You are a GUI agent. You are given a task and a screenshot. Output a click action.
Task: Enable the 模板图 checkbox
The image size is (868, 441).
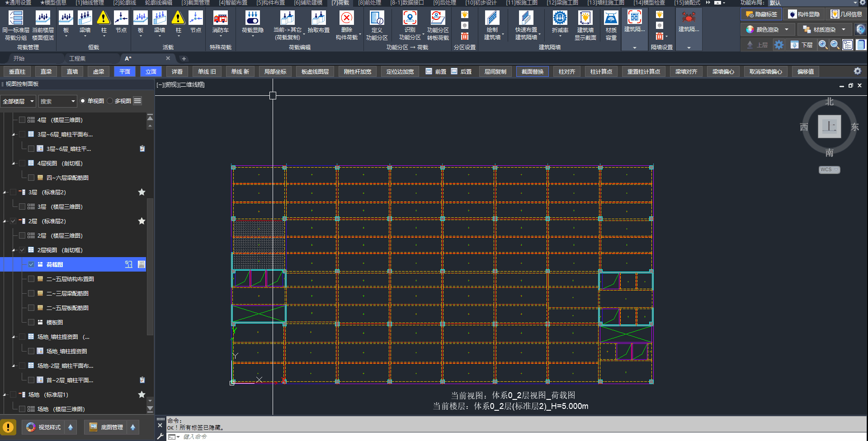pos(31,322)
